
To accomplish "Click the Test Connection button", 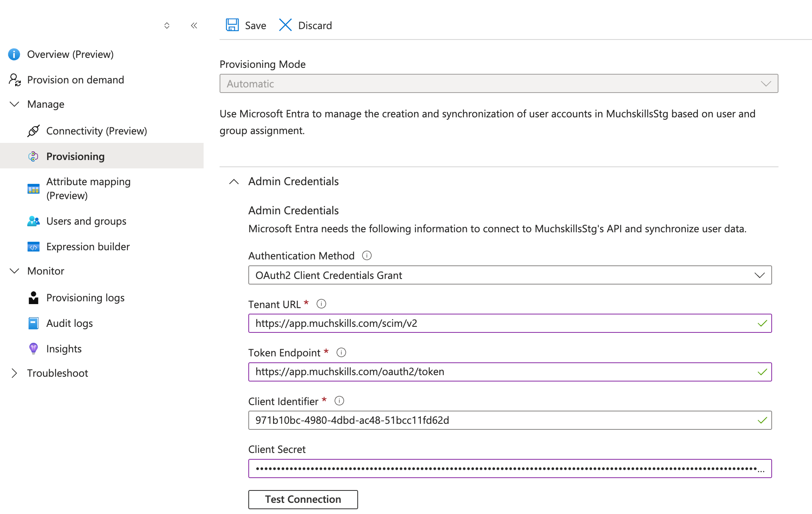I will 303,499.
